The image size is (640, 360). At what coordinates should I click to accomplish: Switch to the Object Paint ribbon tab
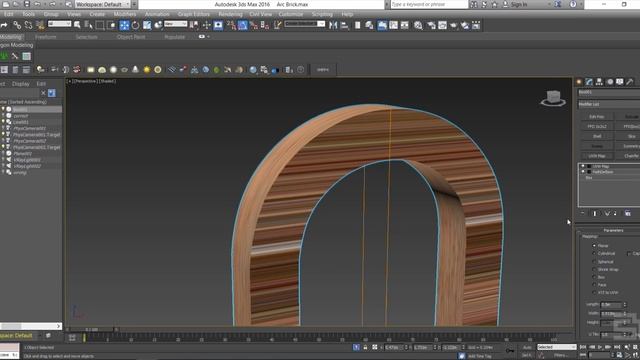pos(131,37)
